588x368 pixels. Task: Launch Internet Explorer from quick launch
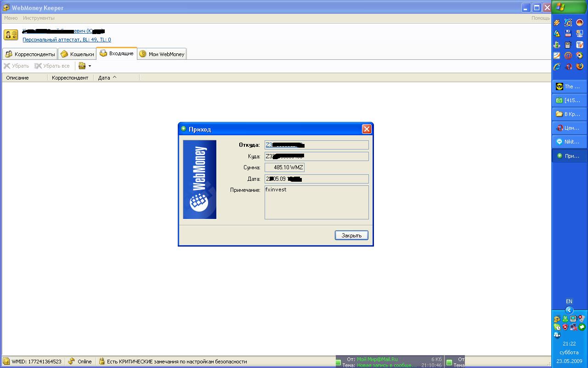(557, 67)
